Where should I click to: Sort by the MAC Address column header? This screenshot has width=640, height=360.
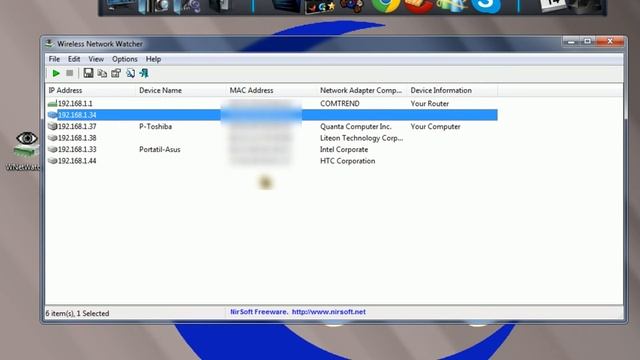271,91
